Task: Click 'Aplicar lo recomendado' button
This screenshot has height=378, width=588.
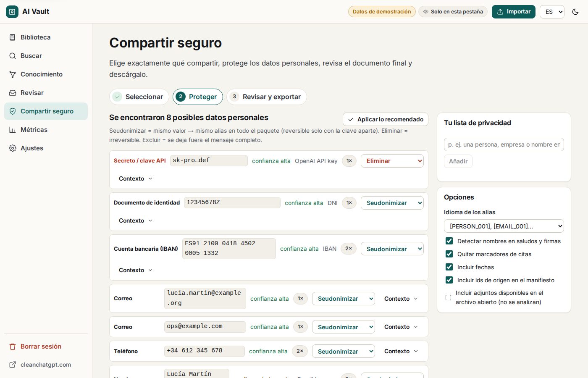Action: (386, 119)
